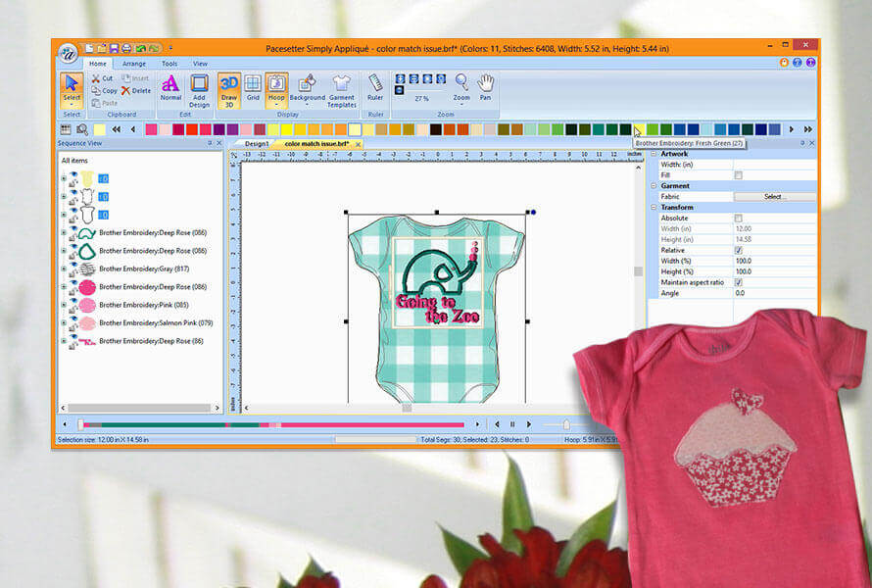Select the Zoom magnifier tool
The image size is (872, 588).
(x=461, y=90)
